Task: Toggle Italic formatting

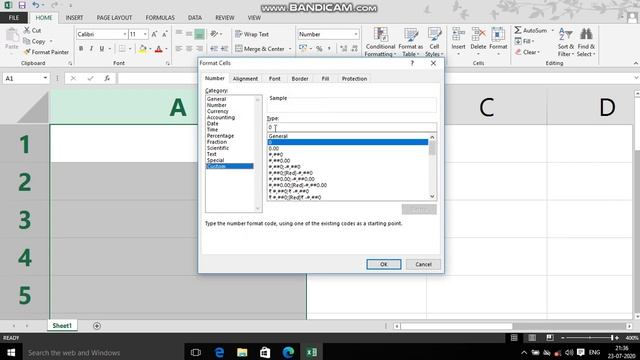Action: pyautogui.click(x=91, y=49)
